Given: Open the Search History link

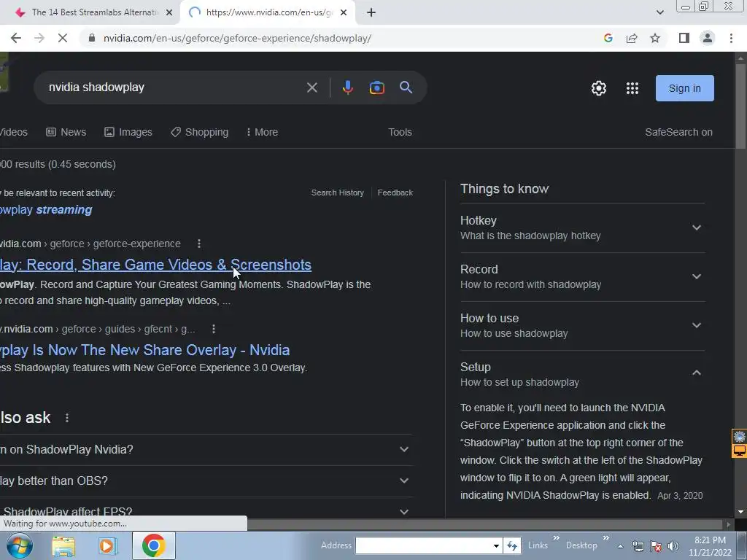Looking at the screenshot, I should click(x=337, y=192).
